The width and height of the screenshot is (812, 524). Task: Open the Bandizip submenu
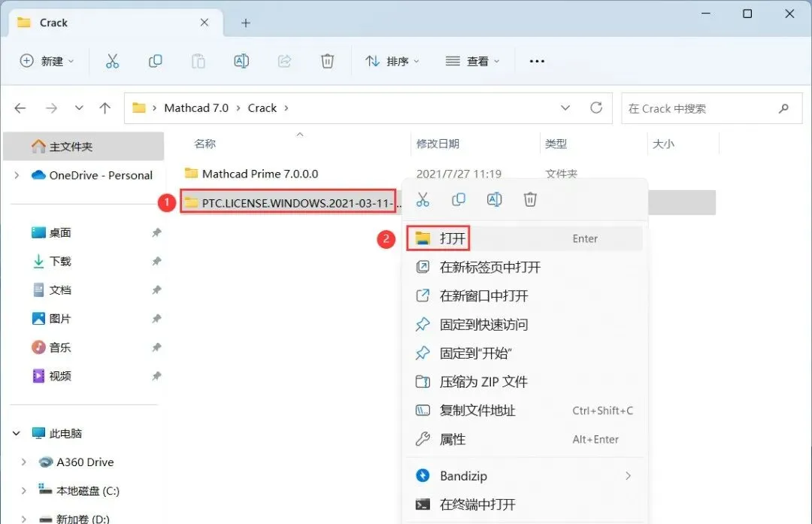[524, 476]
